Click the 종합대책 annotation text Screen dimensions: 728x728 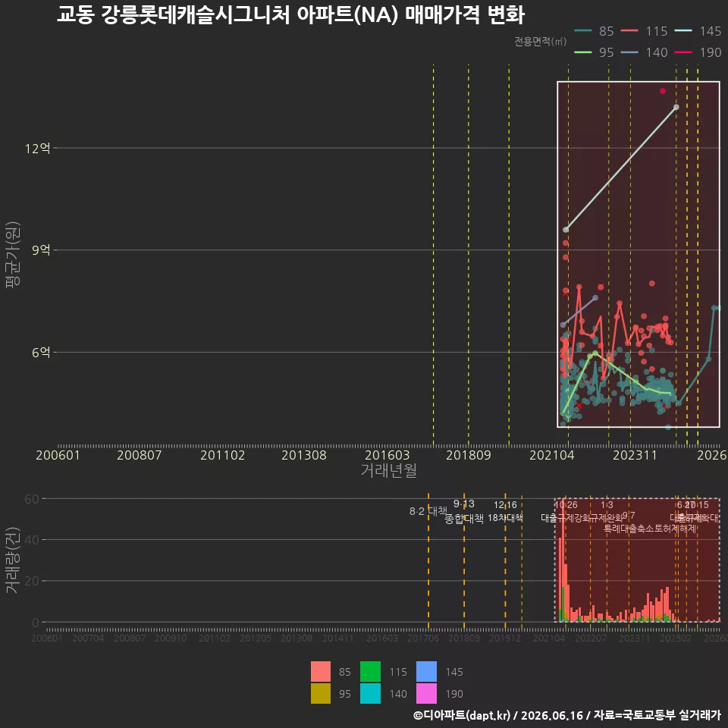point(464,519)
